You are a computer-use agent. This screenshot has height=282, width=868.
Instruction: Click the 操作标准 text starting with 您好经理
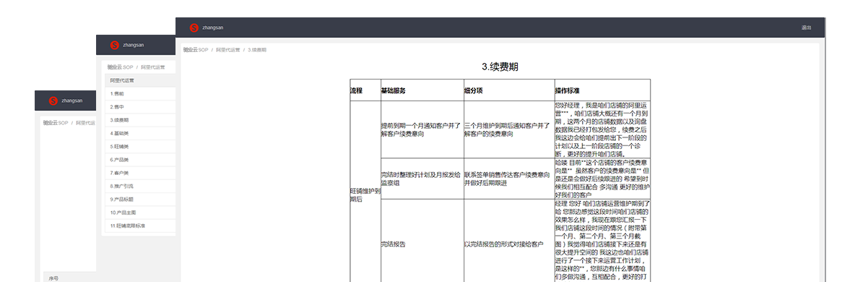click(602, 129)
